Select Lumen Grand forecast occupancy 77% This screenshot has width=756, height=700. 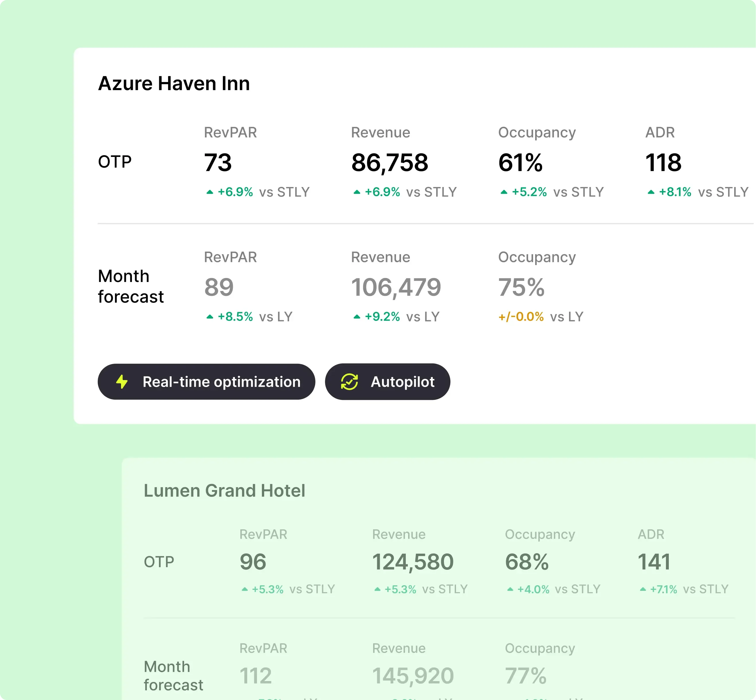pyautogui.click(x=526, y=676)
